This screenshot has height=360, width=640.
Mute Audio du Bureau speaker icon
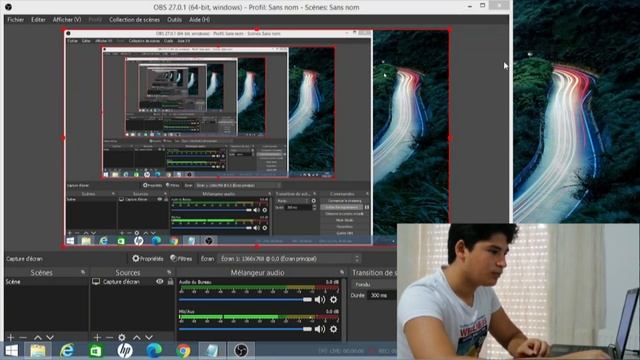tap(320, 300)
